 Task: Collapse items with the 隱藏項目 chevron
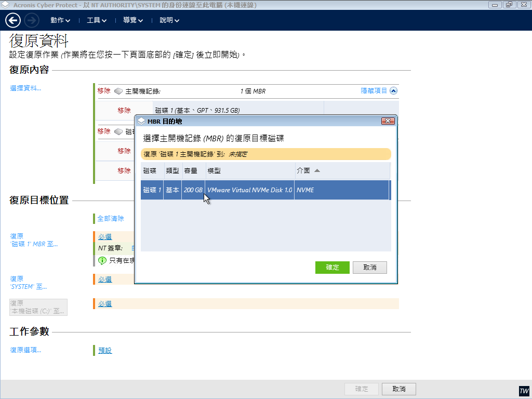tap(393, 91)
